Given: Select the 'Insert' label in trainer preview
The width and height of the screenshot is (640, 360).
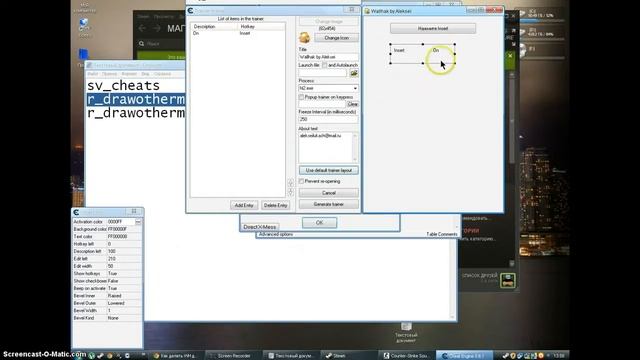Looking at the screenshot, I should click(x=399, y=50).
